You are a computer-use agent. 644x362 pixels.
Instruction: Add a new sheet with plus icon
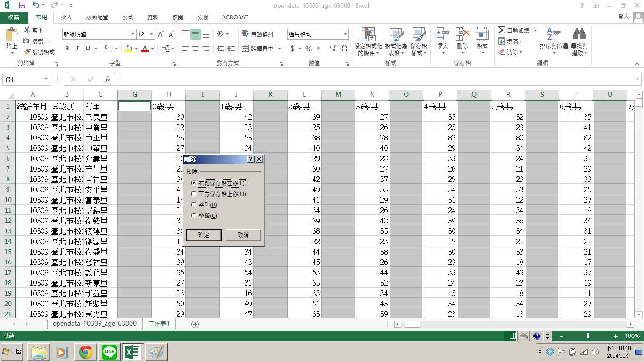(195, 324)
